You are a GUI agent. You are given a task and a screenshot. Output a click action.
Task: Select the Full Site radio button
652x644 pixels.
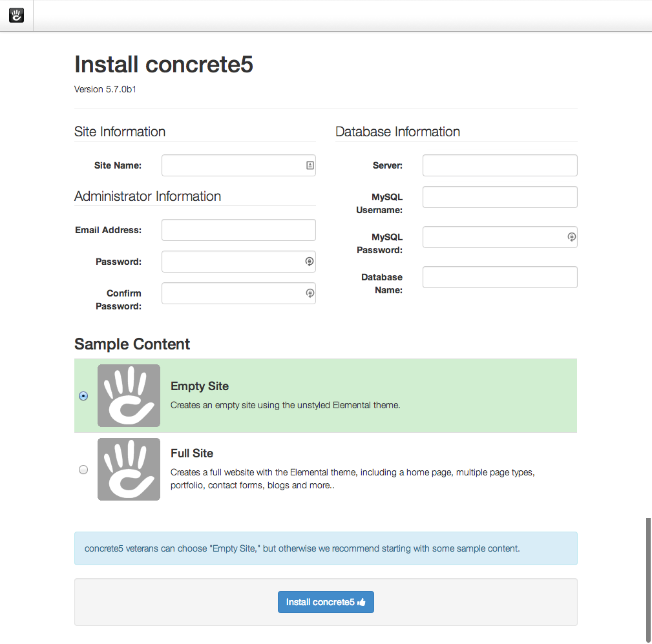[83, 470]
